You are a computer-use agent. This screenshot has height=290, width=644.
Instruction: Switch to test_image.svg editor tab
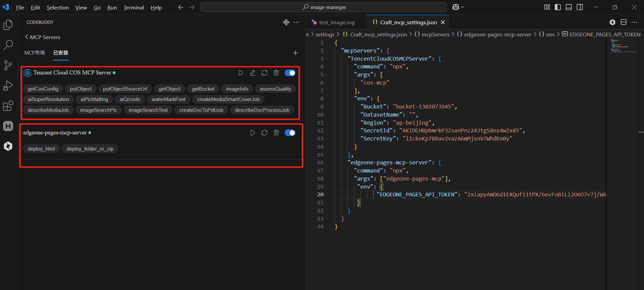click(x=336, y=22)
